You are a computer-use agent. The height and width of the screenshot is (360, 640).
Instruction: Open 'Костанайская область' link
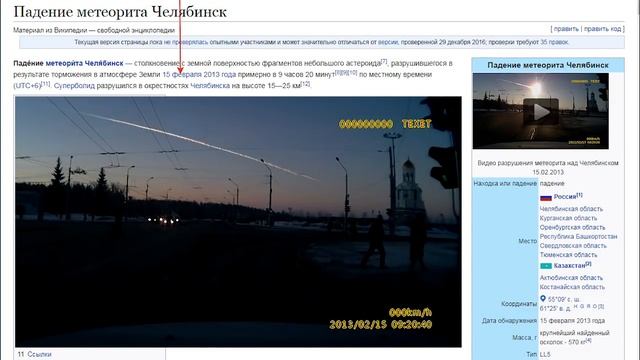coord(572,287)
